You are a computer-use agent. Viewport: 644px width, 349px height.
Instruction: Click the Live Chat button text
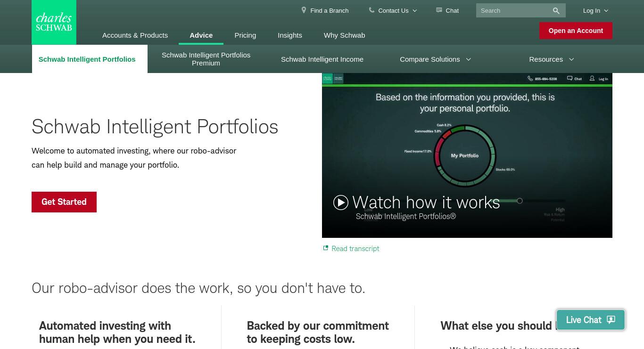[x=584, y=320]
